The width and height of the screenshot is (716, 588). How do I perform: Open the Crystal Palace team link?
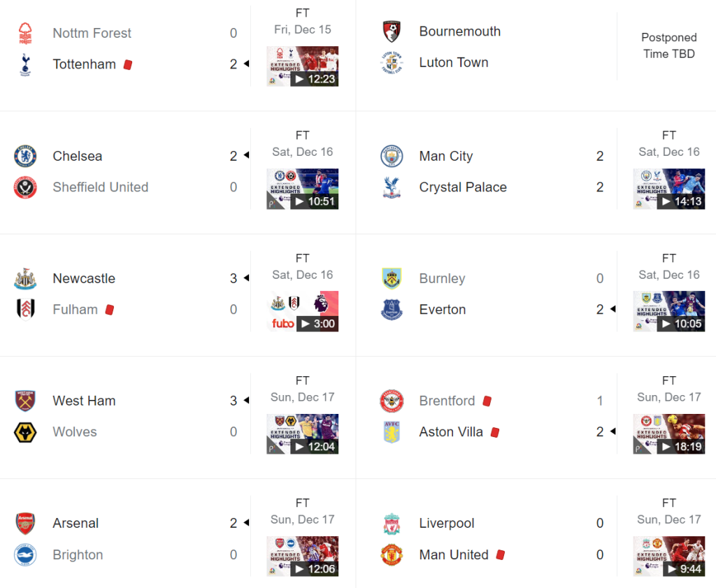(x=462, y=187)
